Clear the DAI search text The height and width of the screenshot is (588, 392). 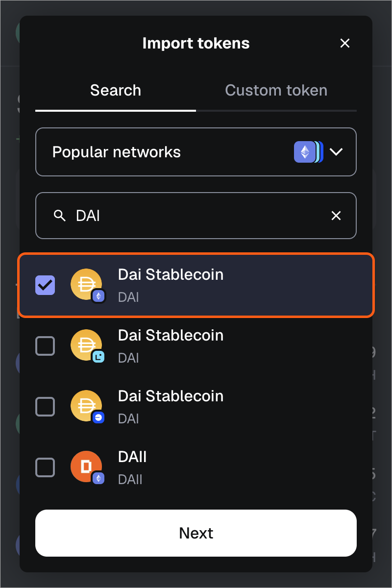[336, 216]
